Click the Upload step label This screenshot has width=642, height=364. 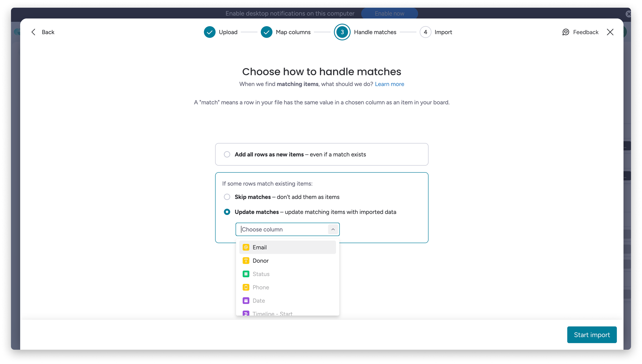click(x=228, y=32)
